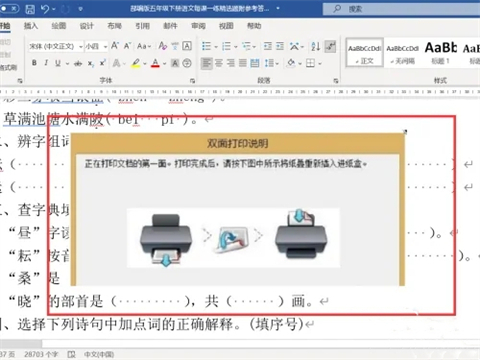This screenshot has width=480, height=360.
Task: Apply character shading with the gray A icon
Action: click(175, 63)
